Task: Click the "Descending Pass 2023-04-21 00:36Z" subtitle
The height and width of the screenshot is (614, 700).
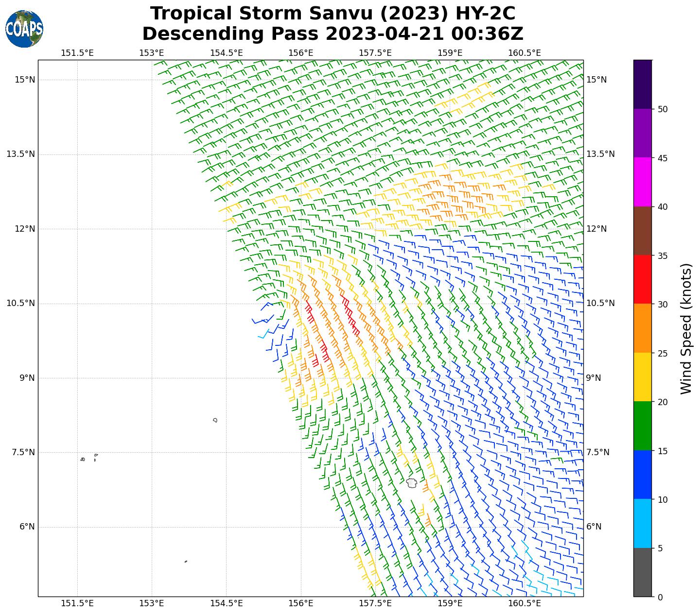Action: (332, 34)
